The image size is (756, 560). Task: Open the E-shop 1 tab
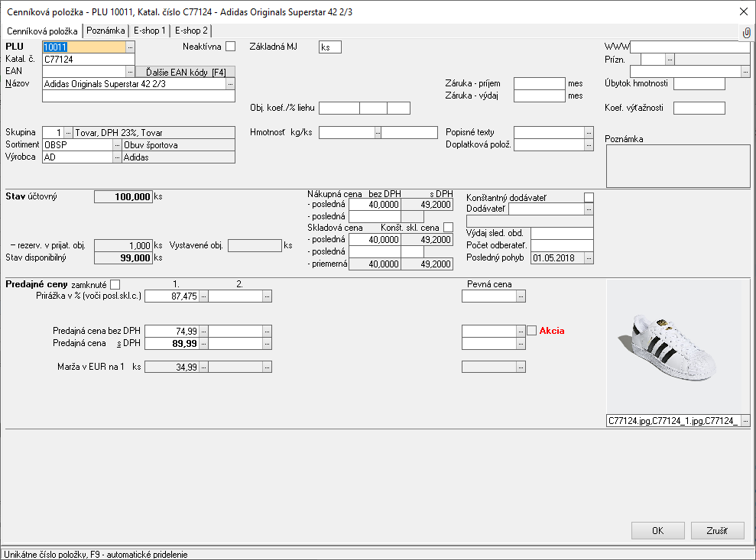tap(149, 31)
